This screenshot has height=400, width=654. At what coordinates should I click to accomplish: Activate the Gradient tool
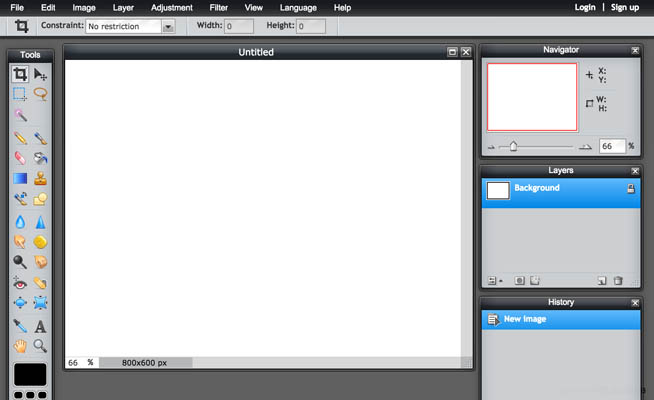(20, 179)
